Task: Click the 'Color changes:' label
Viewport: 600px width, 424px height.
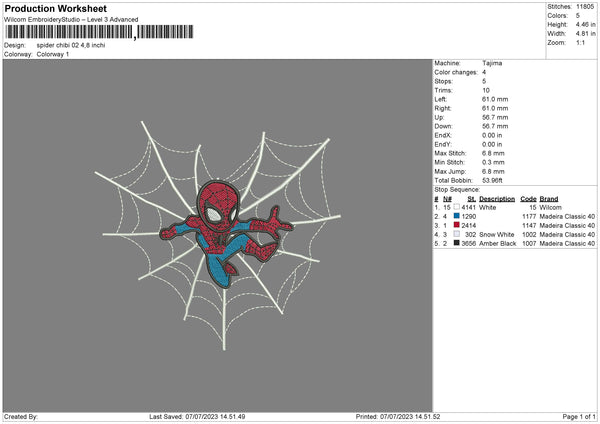Action: coord(456,72)
